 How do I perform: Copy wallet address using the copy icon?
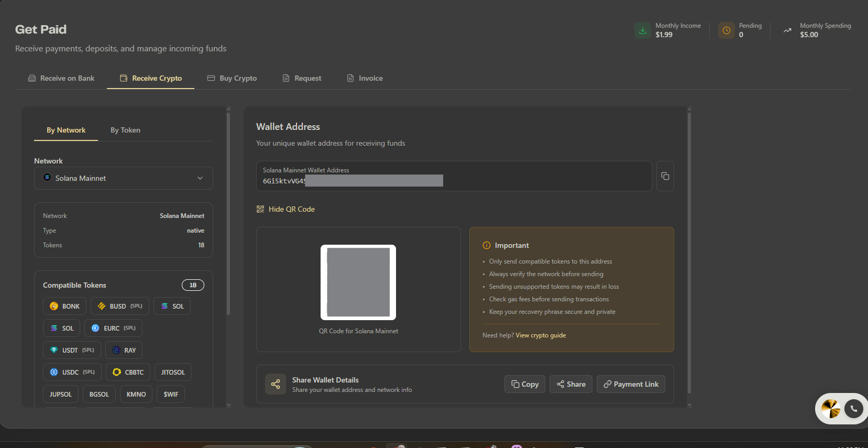pyautogui.click(x=665, y=176)
